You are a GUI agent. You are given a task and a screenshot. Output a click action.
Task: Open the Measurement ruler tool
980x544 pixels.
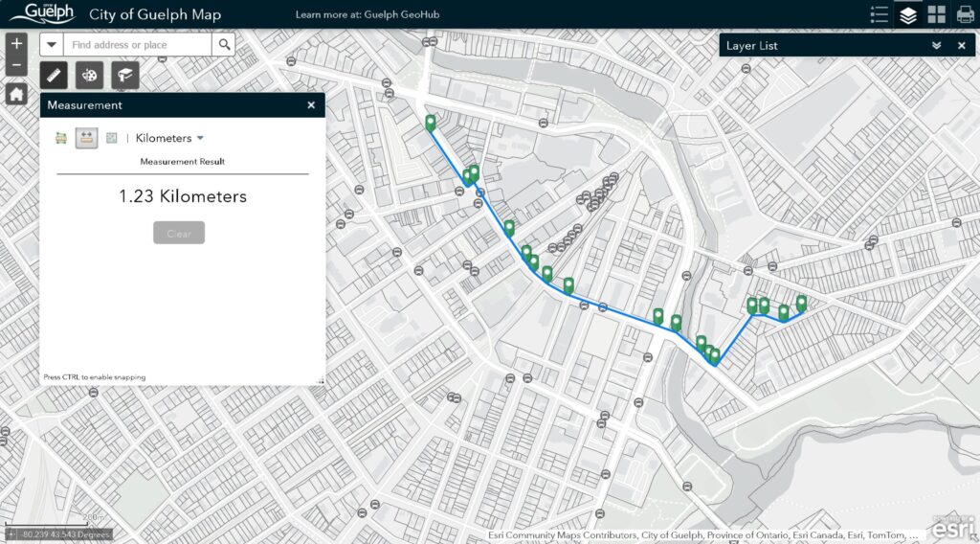(x=55, y=75)
